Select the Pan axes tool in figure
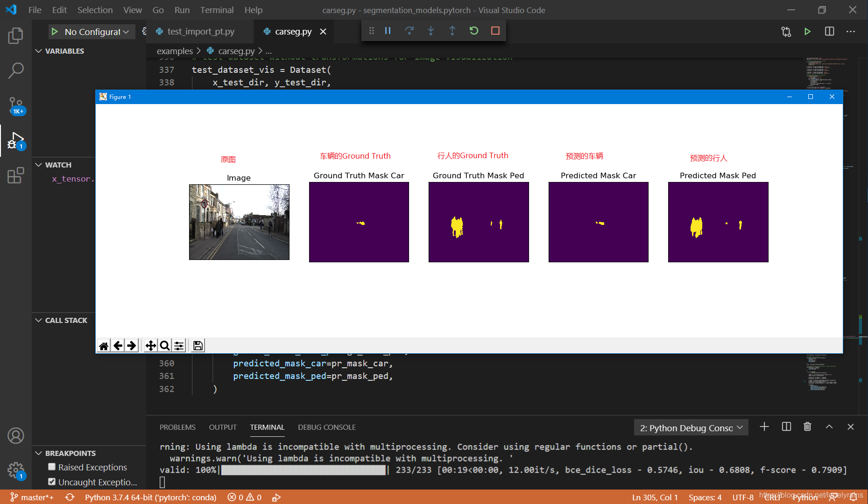Viewport: 868px width, 504px height. 150,345
